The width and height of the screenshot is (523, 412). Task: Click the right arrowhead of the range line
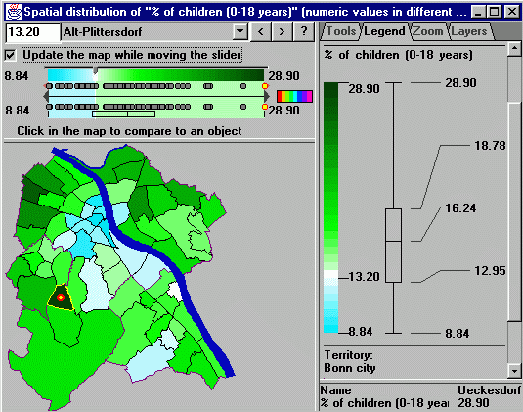267,97
